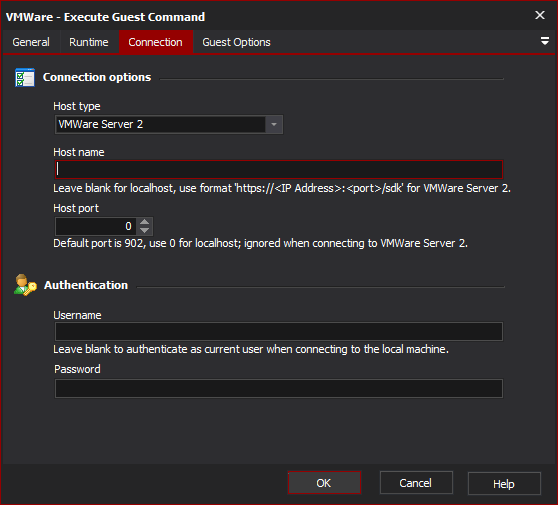This screenshot has width=558, height=505.
Task: Open Help for this action
Action: click(504, 484)
